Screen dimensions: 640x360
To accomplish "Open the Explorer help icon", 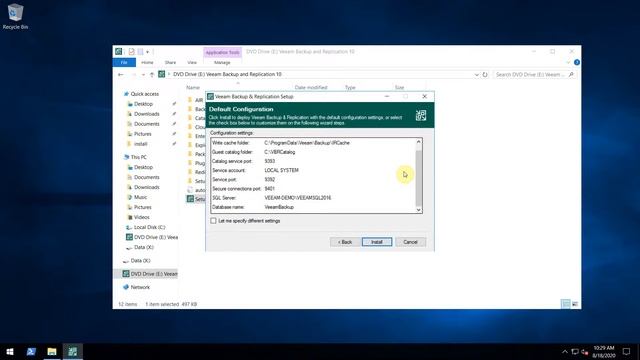I will pos(576,62).
